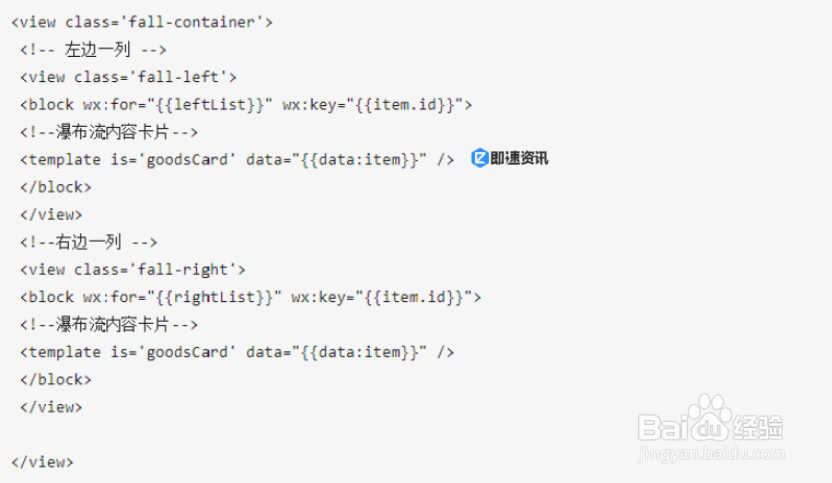Click the template line beside the 即速资讯 logo

tap(236, 159)
